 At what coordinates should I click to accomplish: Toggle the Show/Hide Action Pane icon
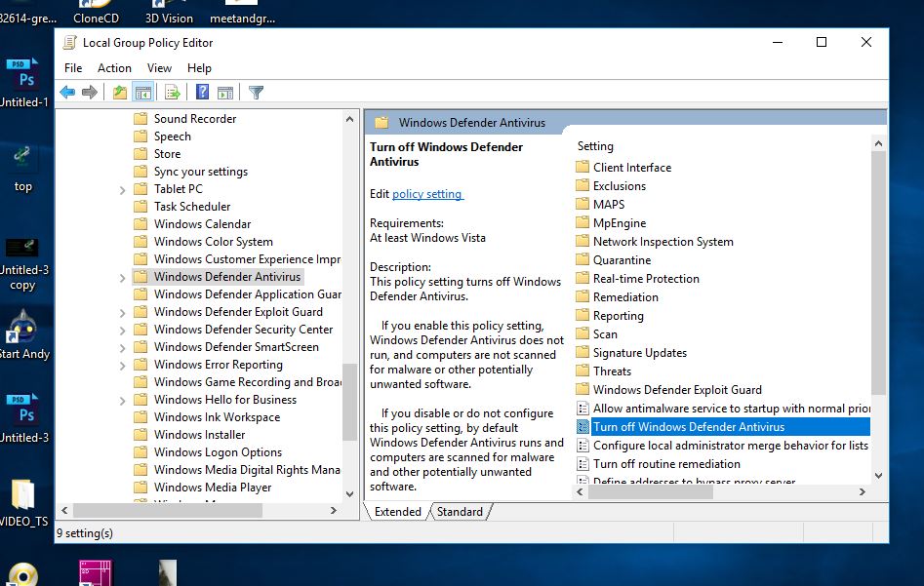pos(225,93)
